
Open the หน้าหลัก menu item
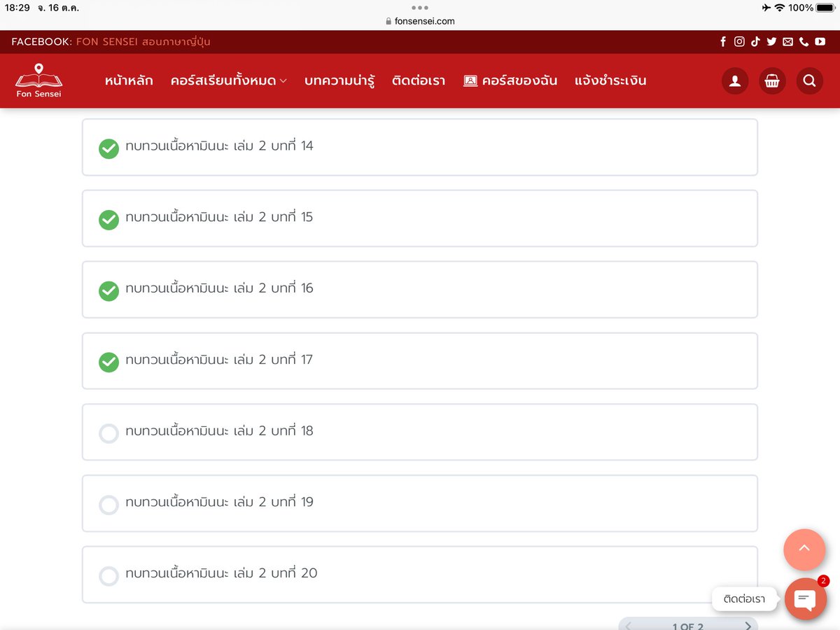(129, 80)
